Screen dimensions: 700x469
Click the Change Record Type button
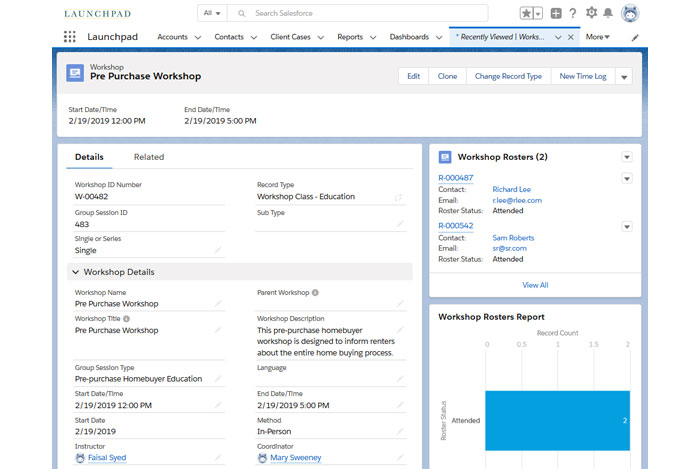point(508,76)
